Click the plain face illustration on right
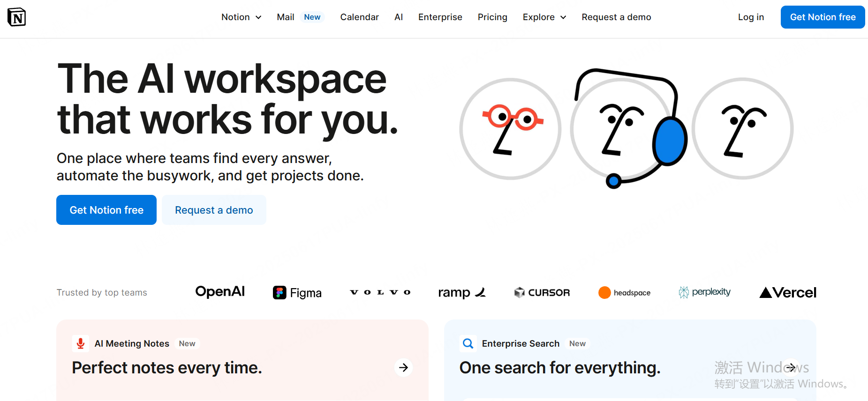868x401 pixels. pyautogui.click(x=743, y=129)
